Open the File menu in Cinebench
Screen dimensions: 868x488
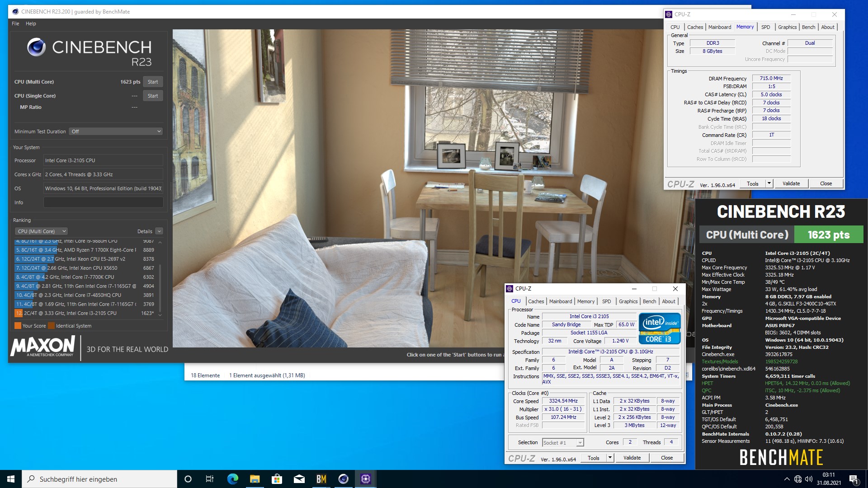tap(15, 23)
